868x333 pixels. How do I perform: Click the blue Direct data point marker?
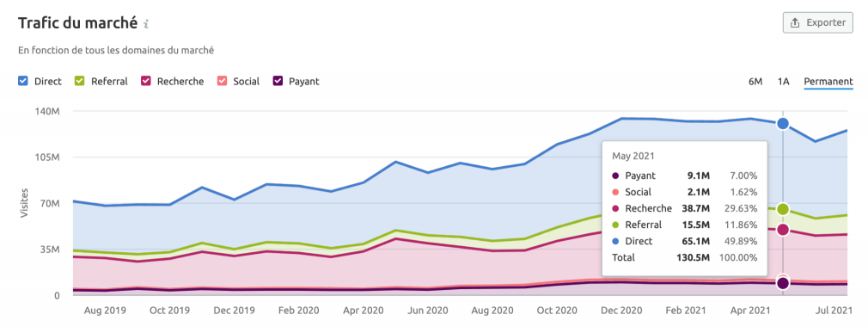783,124
